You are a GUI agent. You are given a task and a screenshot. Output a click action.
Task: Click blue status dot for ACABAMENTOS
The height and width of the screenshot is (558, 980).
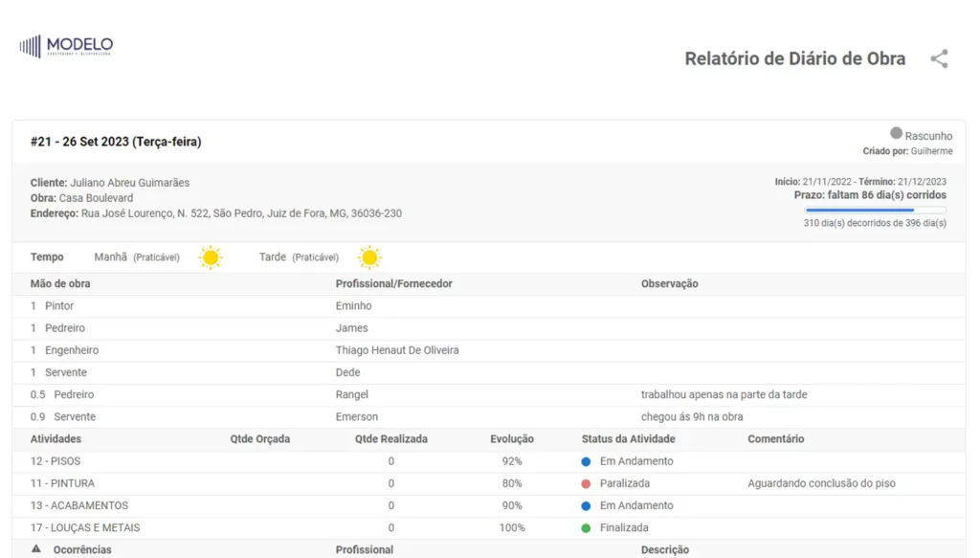click(x=586, y=505)
